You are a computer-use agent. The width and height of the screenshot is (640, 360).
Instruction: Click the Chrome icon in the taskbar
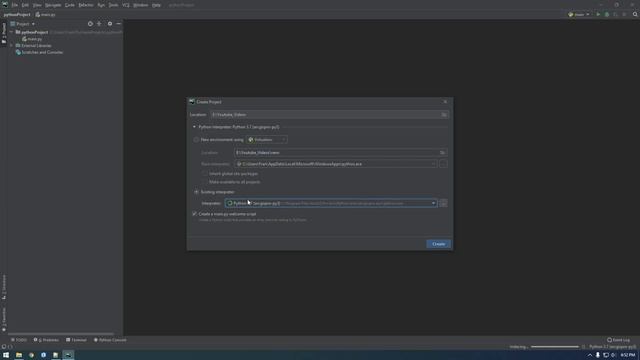click(x=31, y=355)
